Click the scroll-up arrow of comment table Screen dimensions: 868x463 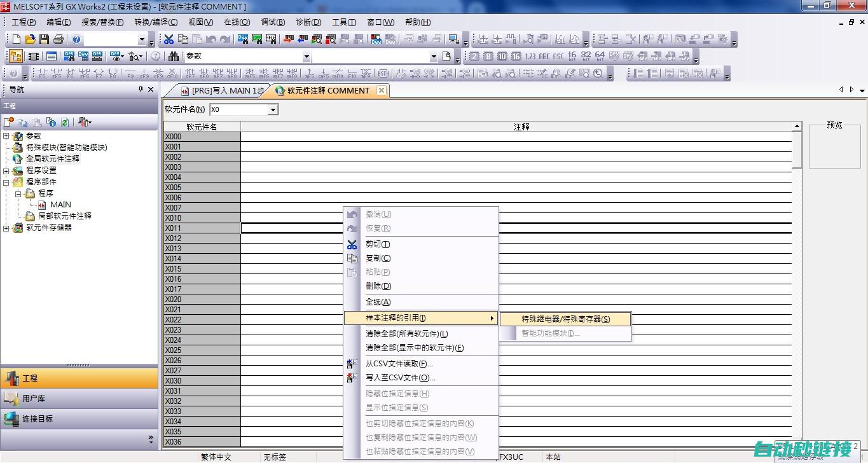[797, 127]
